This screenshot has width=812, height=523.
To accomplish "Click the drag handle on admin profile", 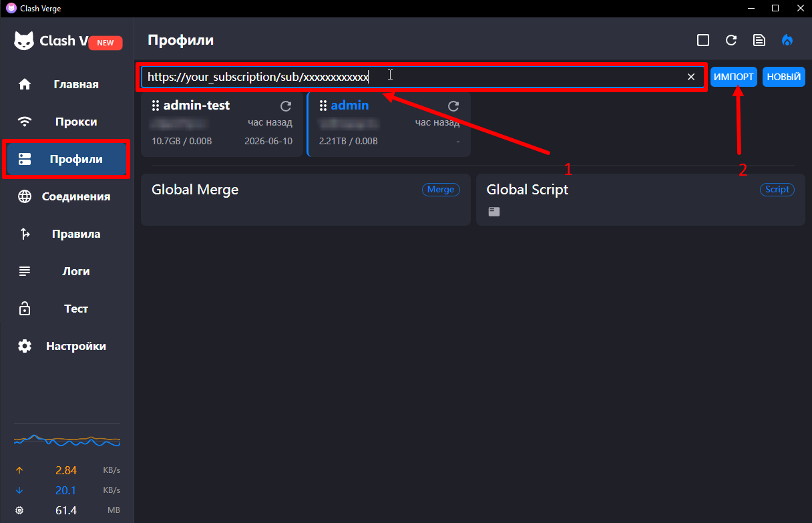I will (x=323, y=106).
